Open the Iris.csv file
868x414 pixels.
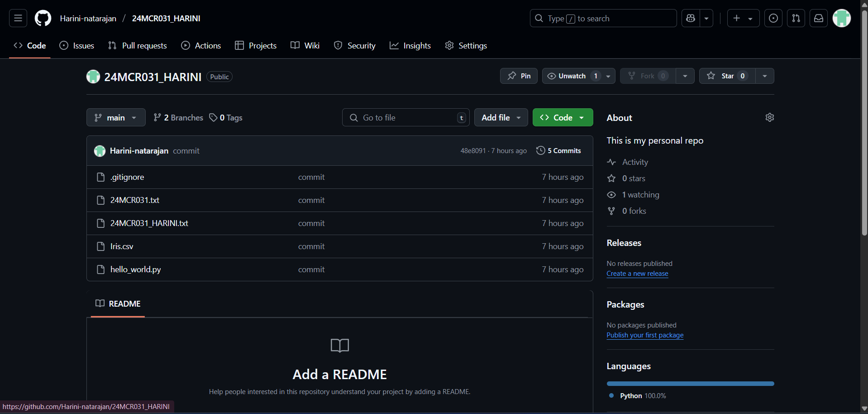tap(122, 246)
